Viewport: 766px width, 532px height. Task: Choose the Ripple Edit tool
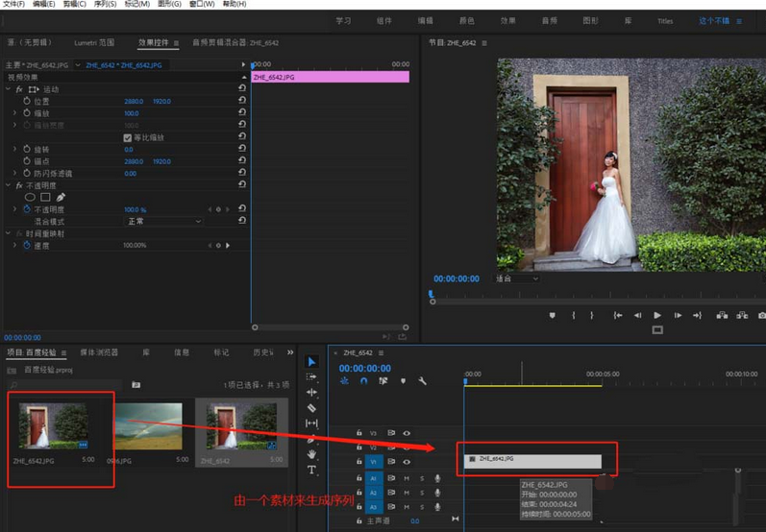[312, 393]
